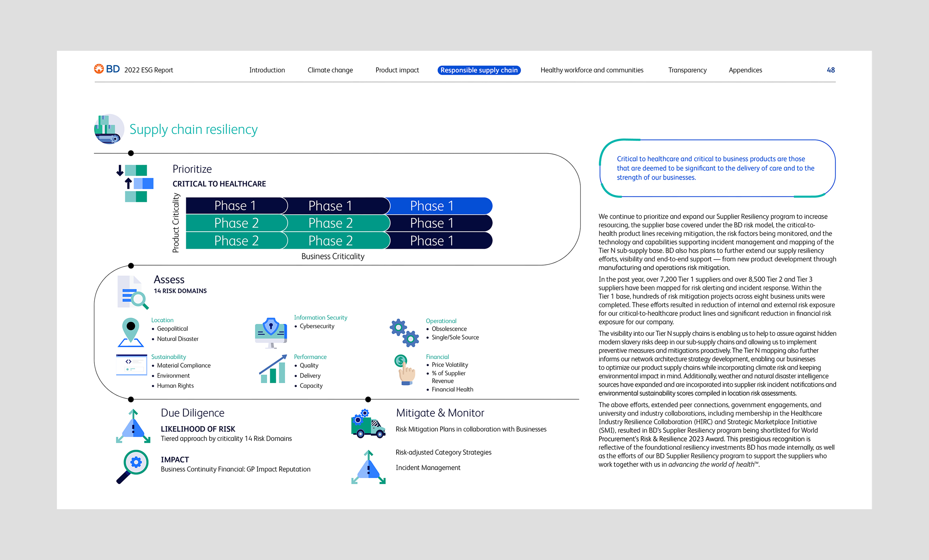Screen dimensions: 929x560
Task: Click the timeline dot above Prioritize
Action: (x=131, y=153)
